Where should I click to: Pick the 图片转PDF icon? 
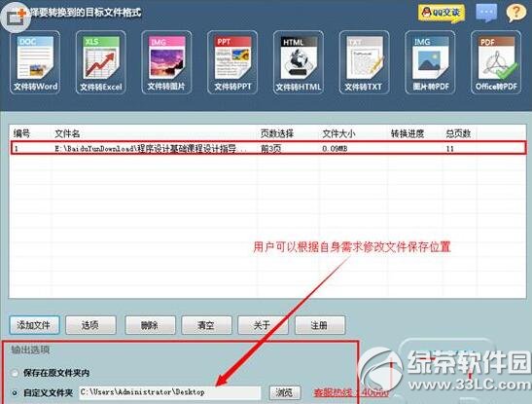point(430,62)
